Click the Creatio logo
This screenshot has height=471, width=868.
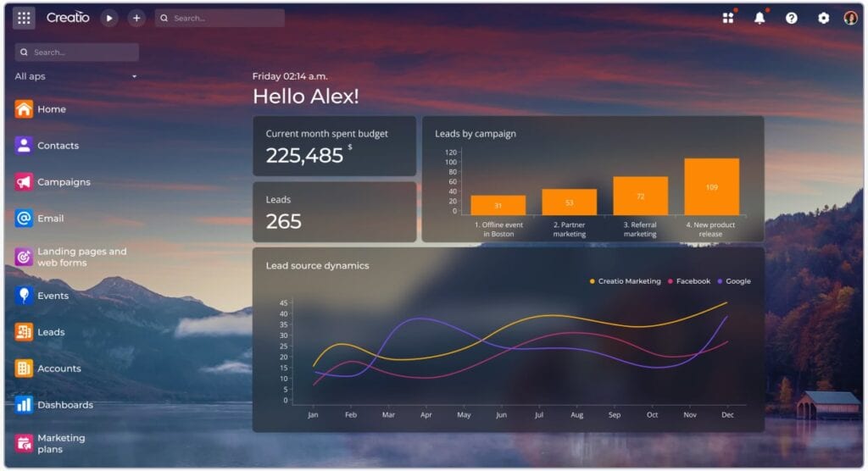click(68, 18)
